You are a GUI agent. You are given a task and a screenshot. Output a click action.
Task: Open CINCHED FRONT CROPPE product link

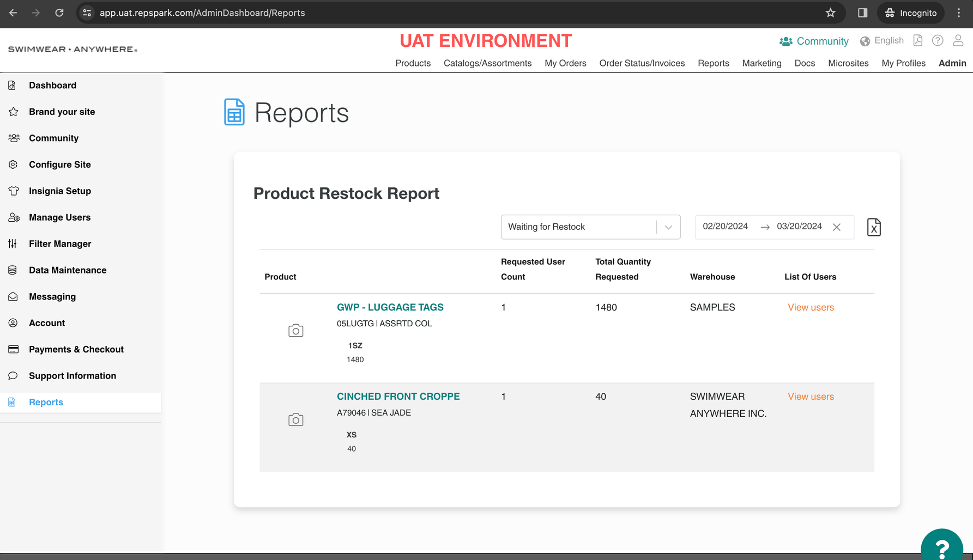[x=398, y=397]
